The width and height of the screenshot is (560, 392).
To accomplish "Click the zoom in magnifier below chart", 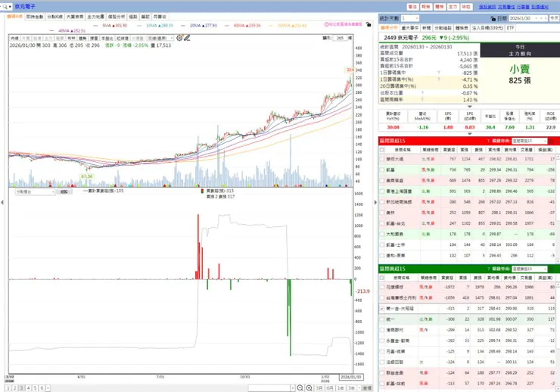I will coord(310,387).
